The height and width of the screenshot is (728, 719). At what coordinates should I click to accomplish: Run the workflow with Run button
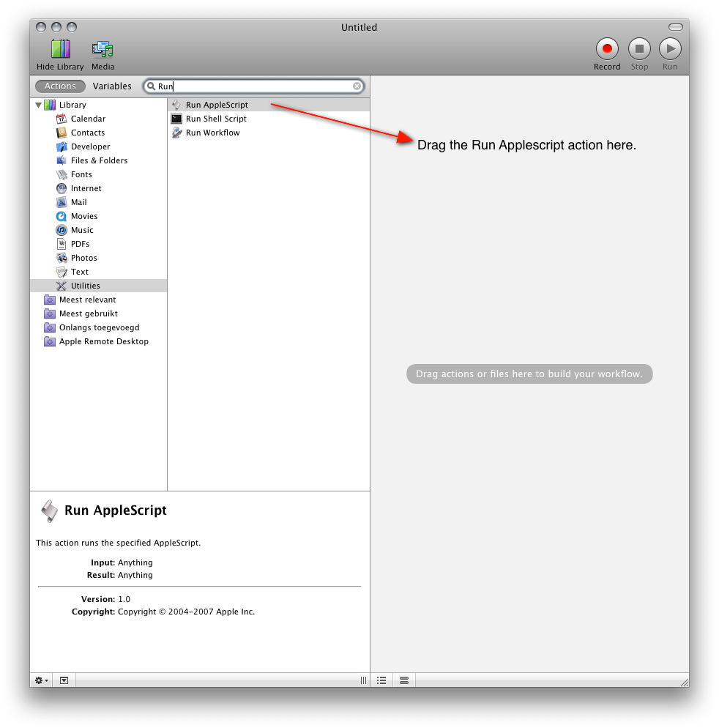tap(670, 49)
